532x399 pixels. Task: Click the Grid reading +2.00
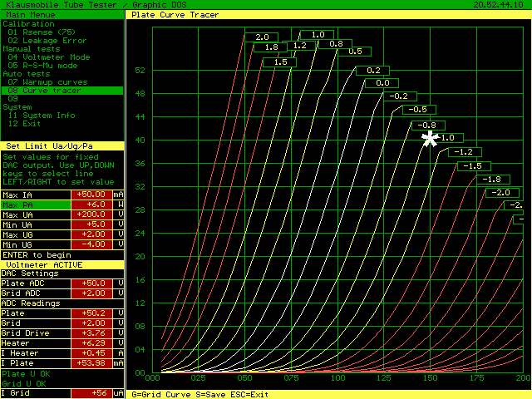click(x=91, y=323)
